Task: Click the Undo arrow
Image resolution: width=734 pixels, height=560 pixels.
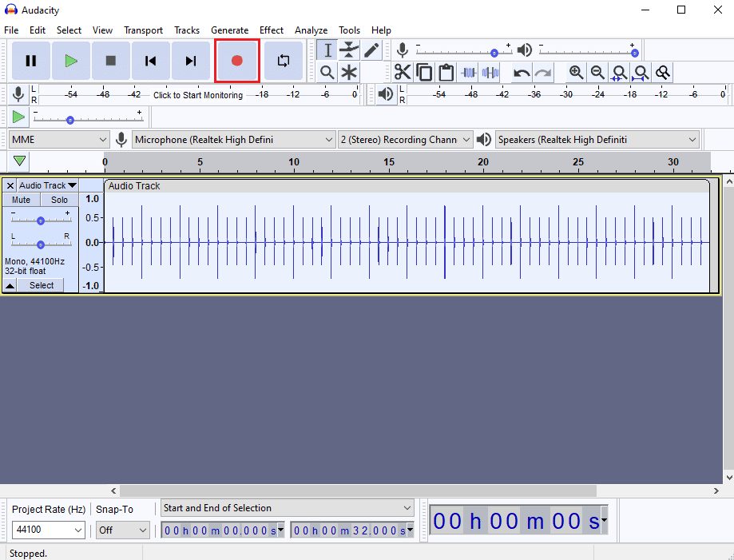Action: click(522, 73)
